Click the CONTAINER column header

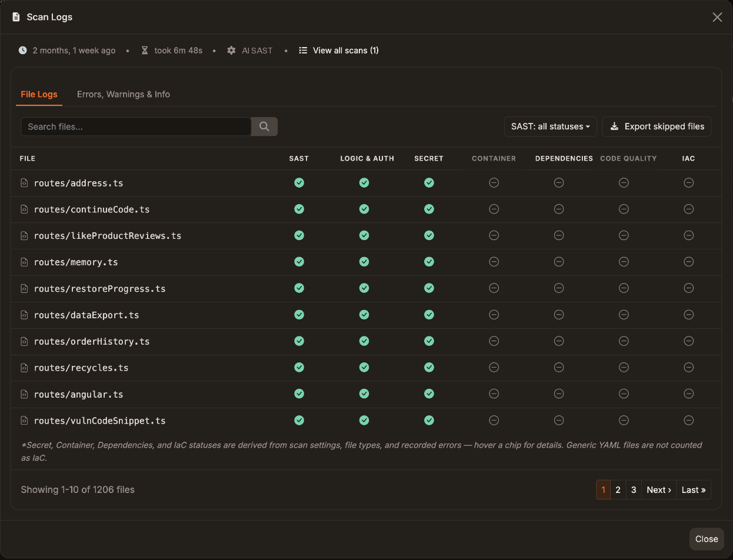click(494, 158)
